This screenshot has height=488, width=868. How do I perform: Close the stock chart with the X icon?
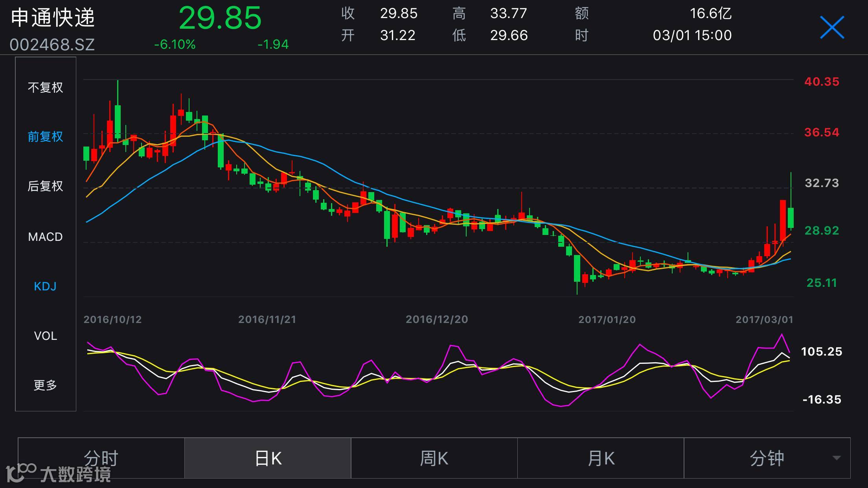click(x=832, y=28)
